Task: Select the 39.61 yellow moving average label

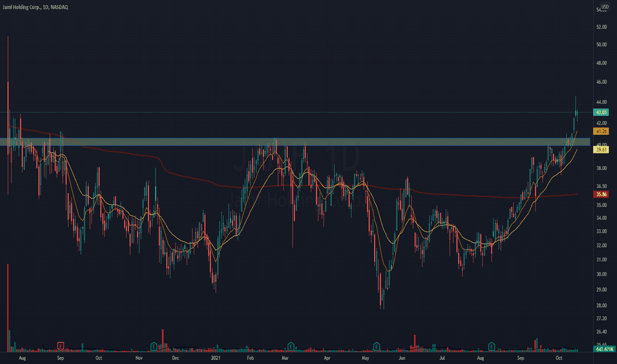Action: pyautogui.click(x=601, y=150)
